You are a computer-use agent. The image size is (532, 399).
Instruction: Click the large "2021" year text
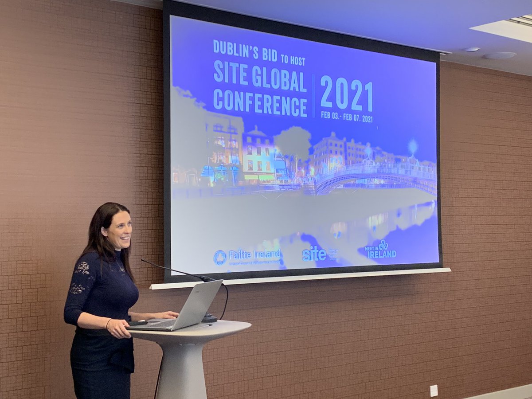point(347,94)
